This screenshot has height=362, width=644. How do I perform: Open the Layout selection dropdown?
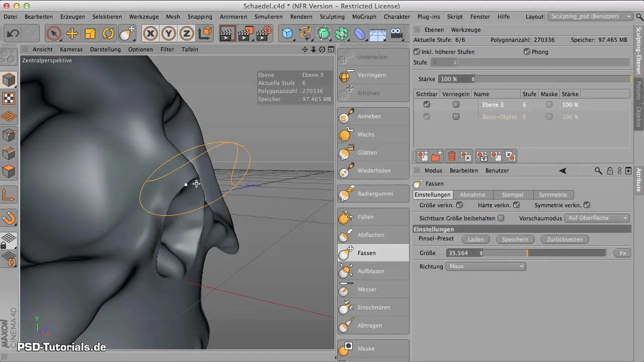(591, 17)
